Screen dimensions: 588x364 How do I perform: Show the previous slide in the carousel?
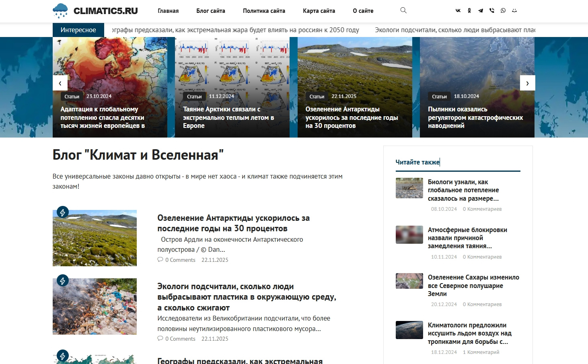pos(60,83)
